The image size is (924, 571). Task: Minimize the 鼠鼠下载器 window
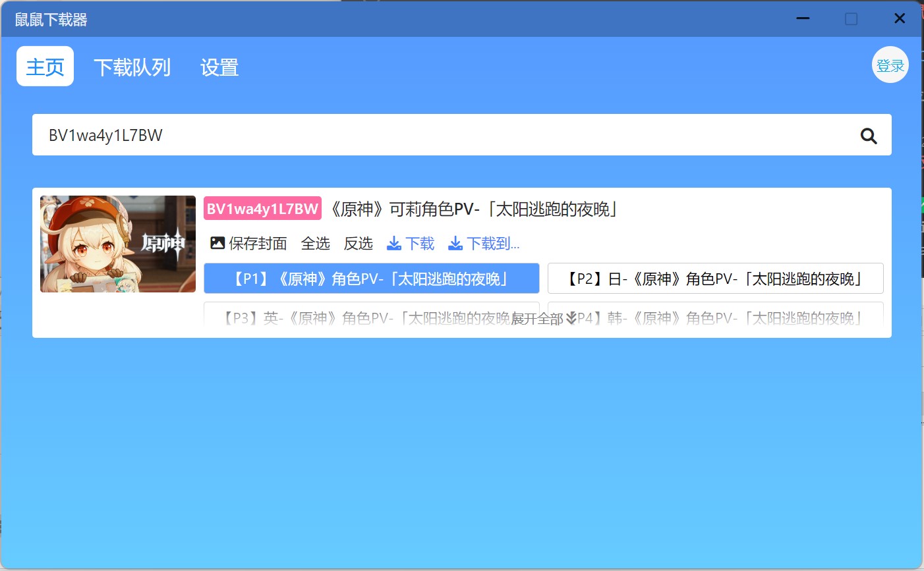803,18
